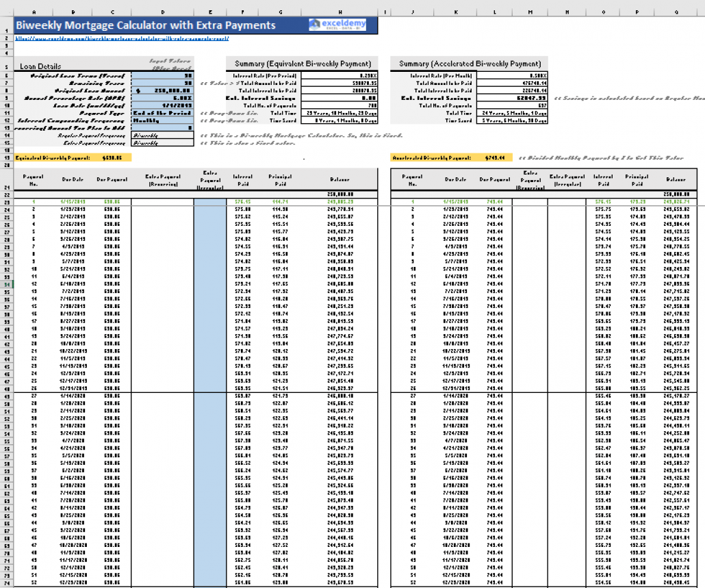
Task: Click the Extra Payment (Irregular) header in the left table
Action: pos(210,180)
